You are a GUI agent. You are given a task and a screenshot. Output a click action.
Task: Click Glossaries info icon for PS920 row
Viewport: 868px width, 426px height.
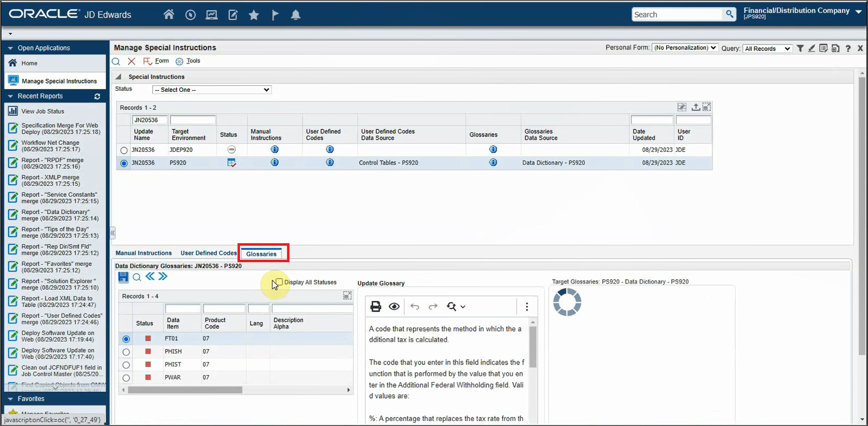[493, 162]
